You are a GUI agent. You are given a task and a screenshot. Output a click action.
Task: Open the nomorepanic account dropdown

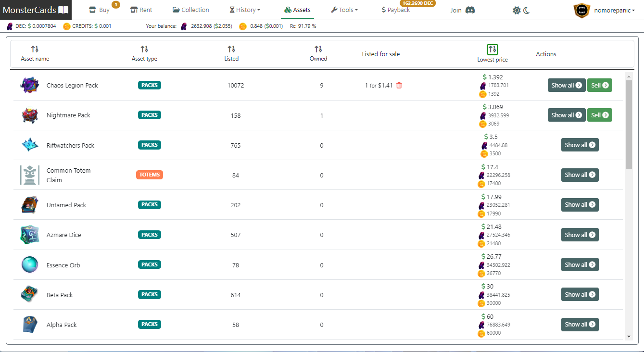pos(614,10)
